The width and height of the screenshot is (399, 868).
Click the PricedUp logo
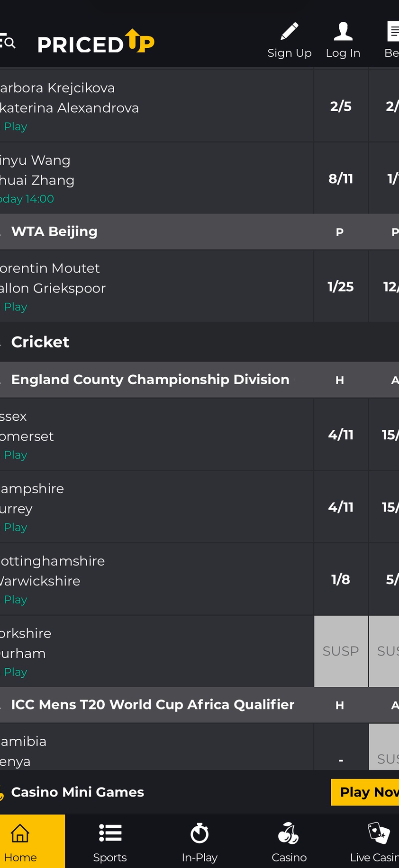click(x=96, y=43)
